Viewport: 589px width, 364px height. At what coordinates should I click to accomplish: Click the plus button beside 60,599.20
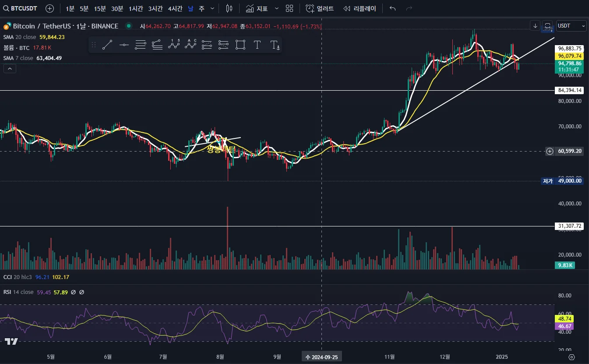[550, 152]
